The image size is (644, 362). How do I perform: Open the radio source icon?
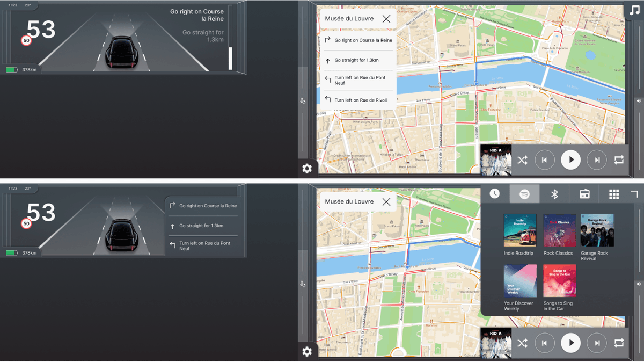(584, 194)
